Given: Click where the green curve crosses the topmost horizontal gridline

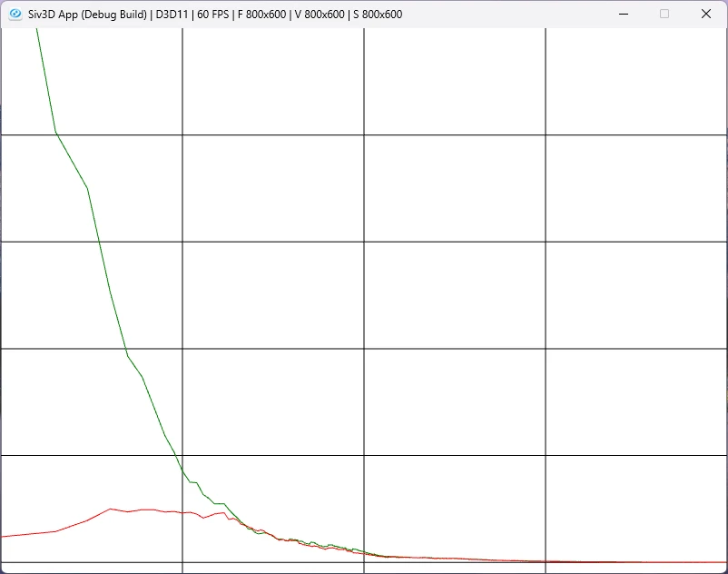Looking at the screenshot, I should 55,134.
